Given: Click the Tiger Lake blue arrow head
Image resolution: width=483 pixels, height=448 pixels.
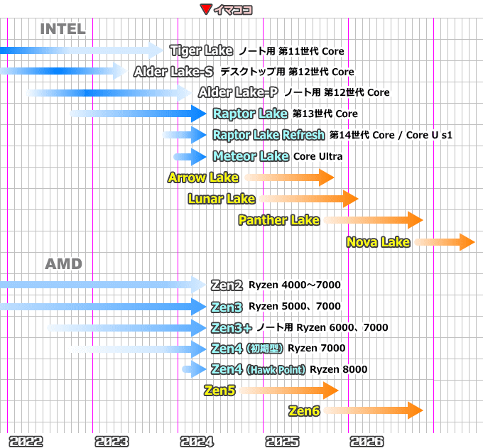Looking at the screenshot, I should 156,50.
